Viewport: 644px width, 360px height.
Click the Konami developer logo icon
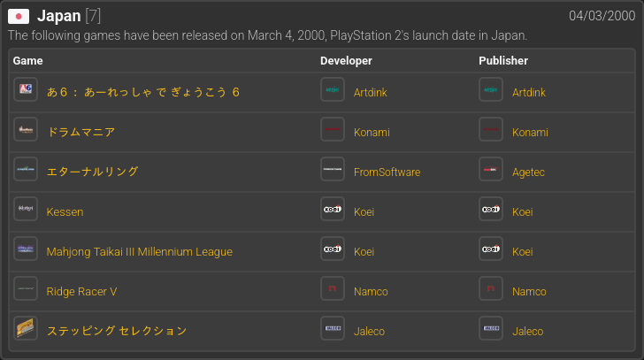(x=333, y=129)
